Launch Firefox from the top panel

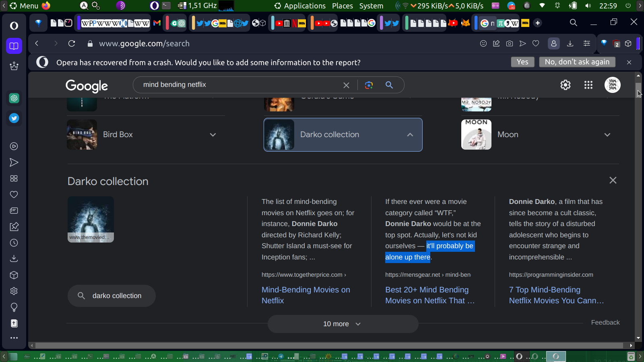tap(46, 6)
